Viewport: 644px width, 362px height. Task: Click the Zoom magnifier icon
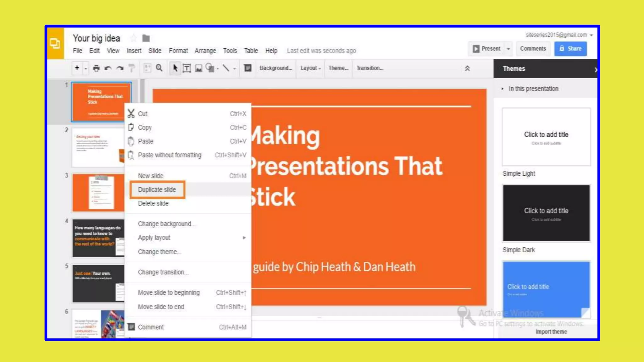point(159,68)
